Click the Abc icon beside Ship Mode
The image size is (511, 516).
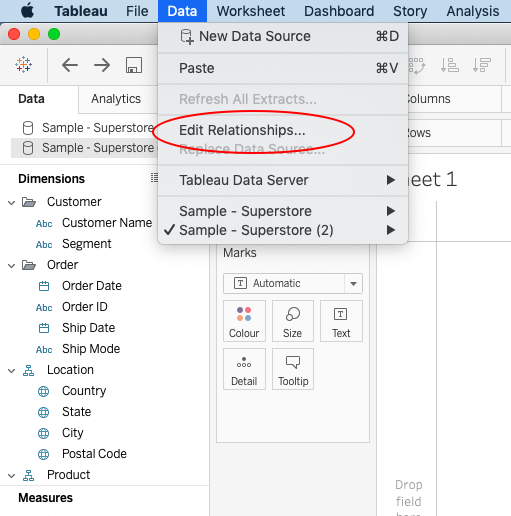click(x=44, y=350)
